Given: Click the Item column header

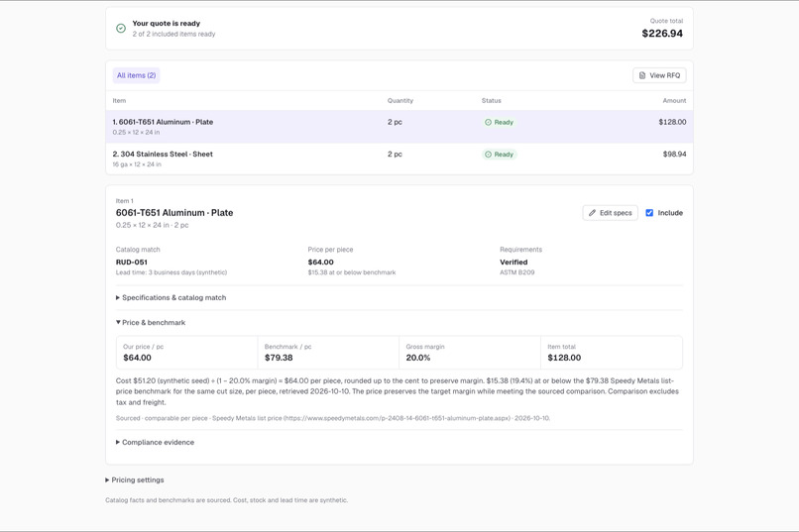Looking at the screenshot, I should coord(119,101).
